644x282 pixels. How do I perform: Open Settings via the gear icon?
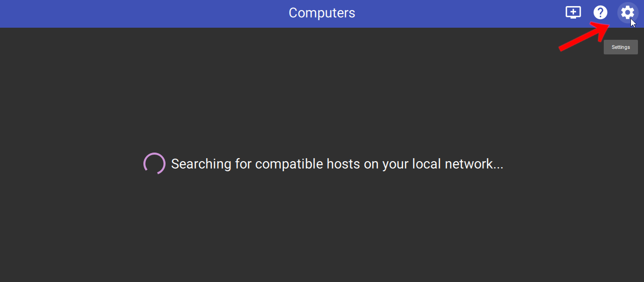pos(627,13)
